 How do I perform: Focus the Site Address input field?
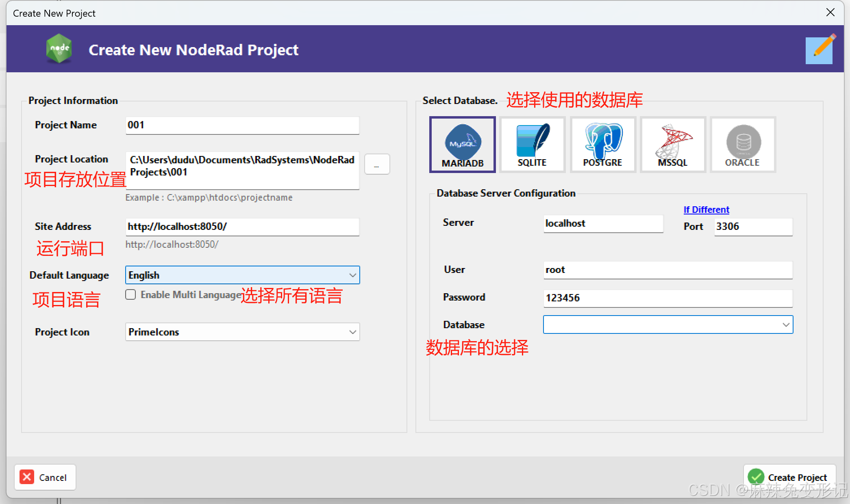[x=242, y=227]
